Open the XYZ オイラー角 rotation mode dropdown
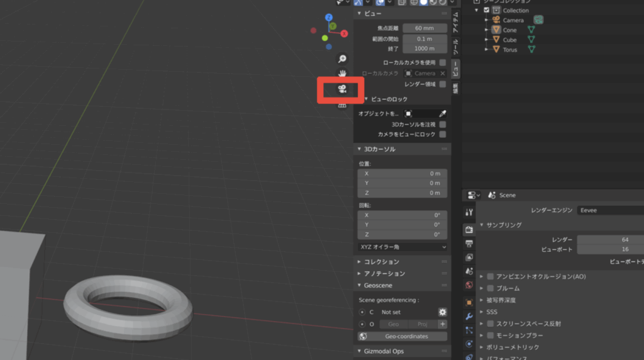The image size is (644, 360). pos(402,247)
